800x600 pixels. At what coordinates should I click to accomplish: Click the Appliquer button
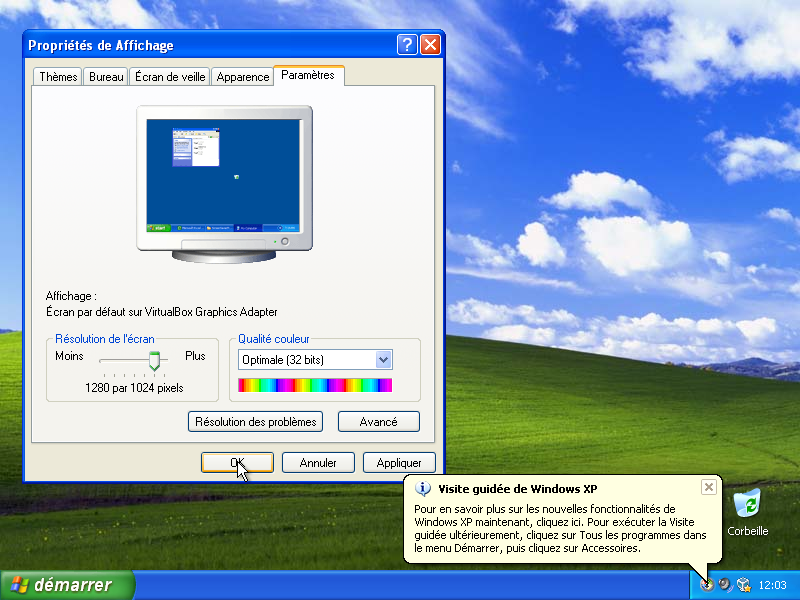399,463
